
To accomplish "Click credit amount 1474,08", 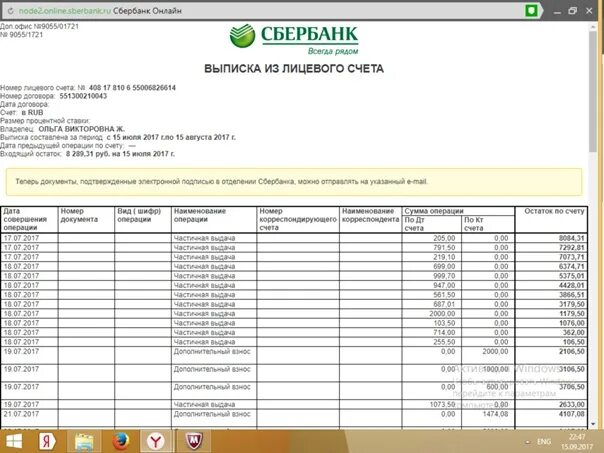I will [x=495, y=414].
